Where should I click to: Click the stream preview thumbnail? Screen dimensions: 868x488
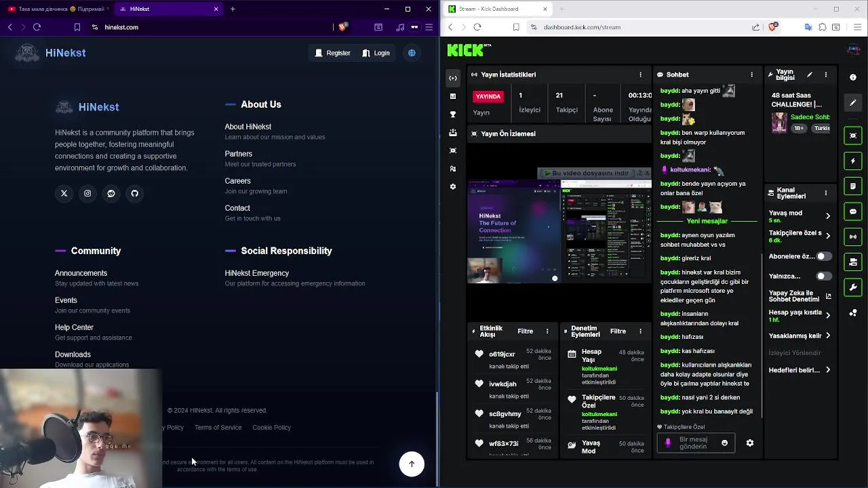(559, 231)
